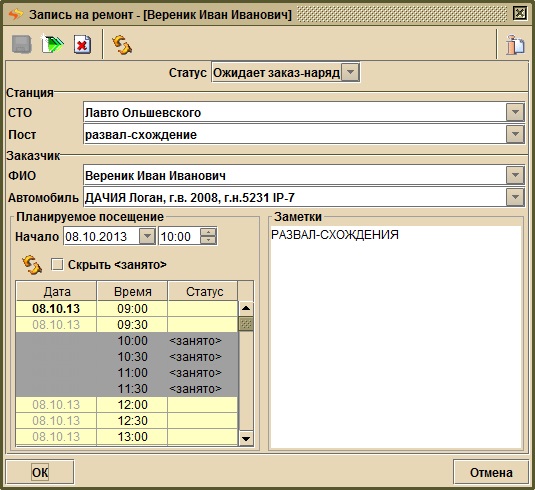Click the green arrow document toolbar icon
This screenshot has height=490, width=535.
tap(52, 44)
